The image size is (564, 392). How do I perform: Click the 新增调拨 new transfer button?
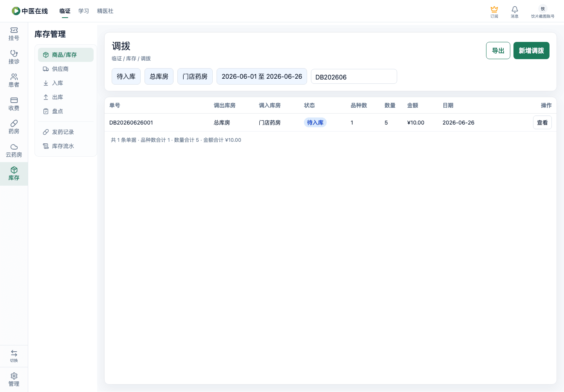(531, 51)
